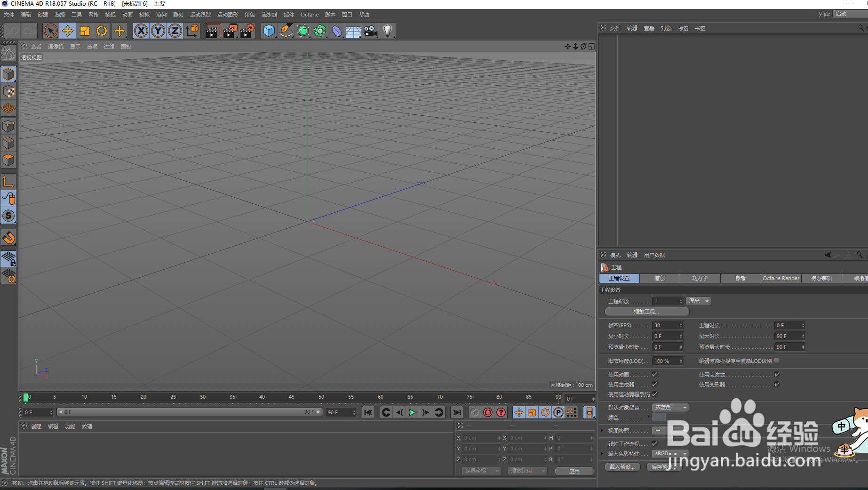The width and height of the screenshot is (868, 490).
Task: Open the deformer object icon
Action: (x=337, y=31)
